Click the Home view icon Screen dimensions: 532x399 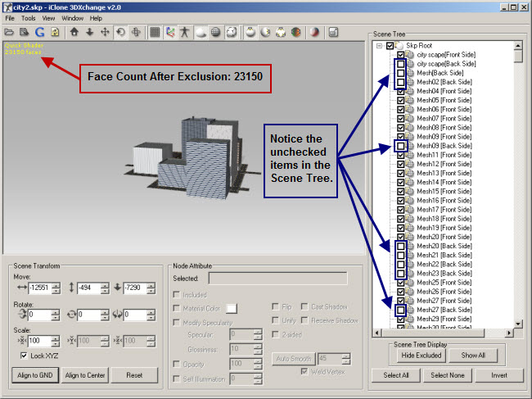pos(74,32)
